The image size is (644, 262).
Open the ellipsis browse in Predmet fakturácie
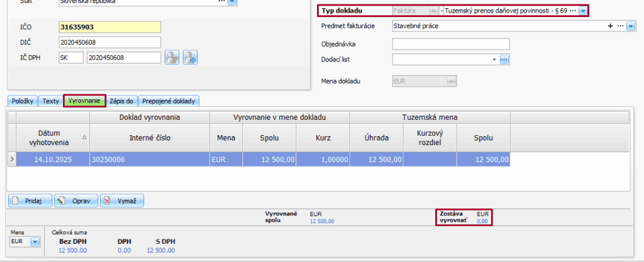(x=620, y=26)
